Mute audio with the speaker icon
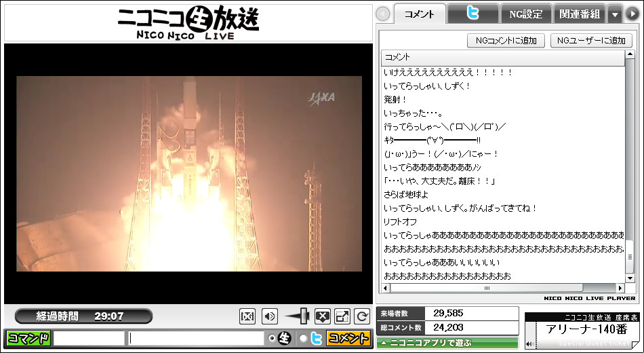 click(269, 316)
